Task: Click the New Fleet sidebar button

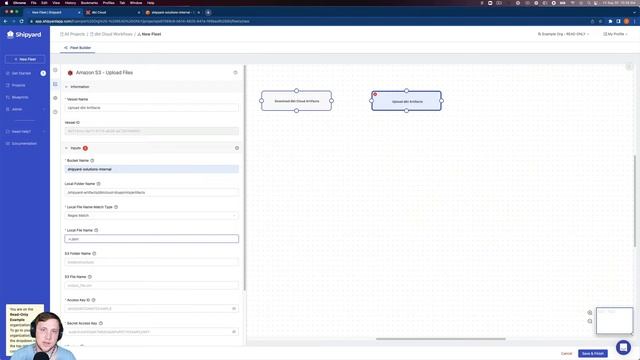Action: click(x=25, y=59)
